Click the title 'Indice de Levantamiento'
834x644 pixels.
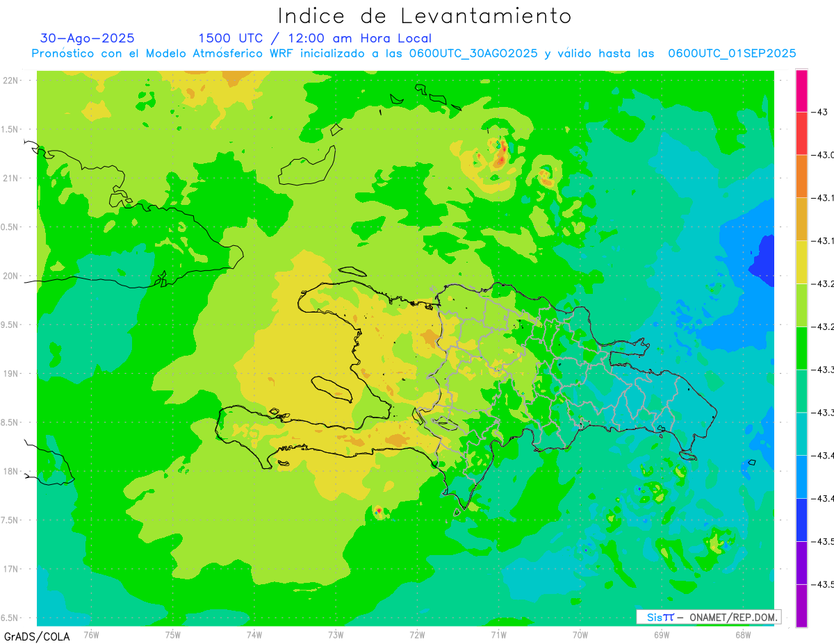[x=425, y=15]
